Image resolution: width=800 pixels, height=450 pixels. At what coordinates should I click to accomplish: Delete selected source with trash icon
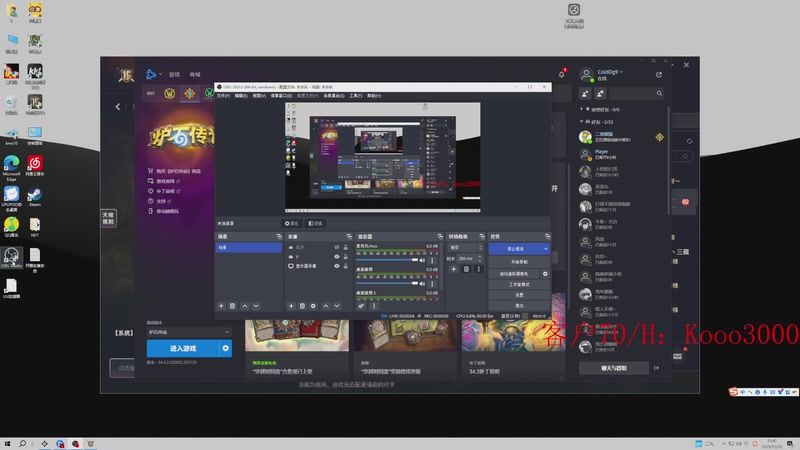point(302,306)
